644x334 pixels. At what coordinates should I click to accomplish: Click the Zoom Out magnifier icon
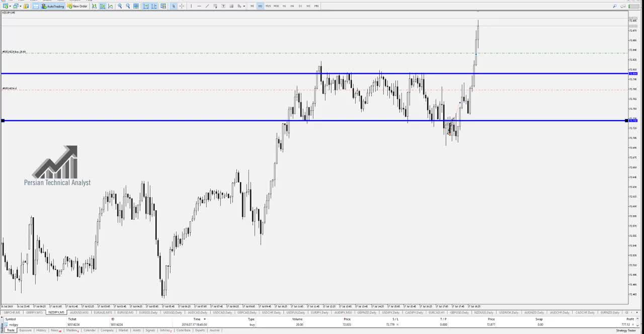point(128,6)
